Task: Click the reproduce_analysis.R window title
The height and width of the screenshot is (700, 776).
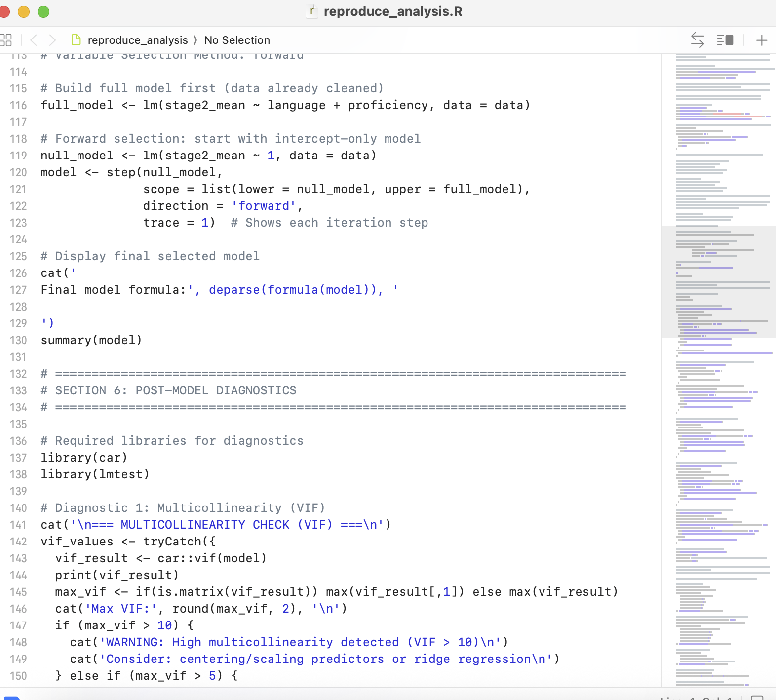Action: [x=393, y=11]
